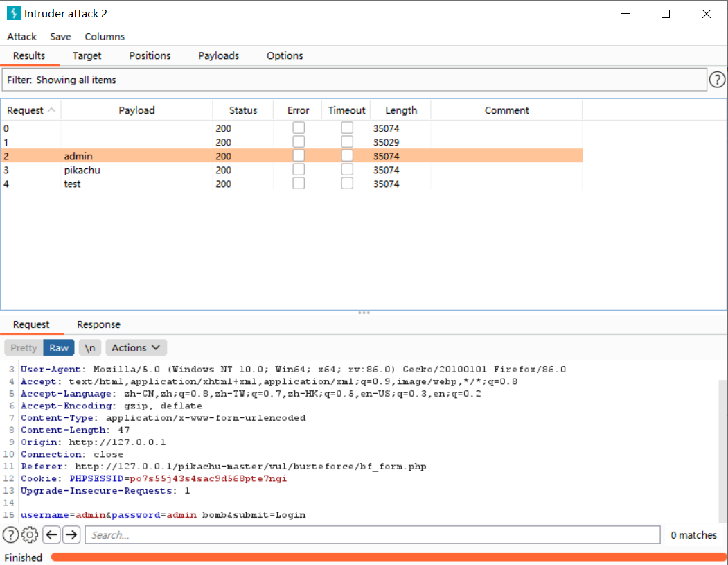Switch to the Results tab
This screenshot has width=728, height=565.
[x=29, y=55]
